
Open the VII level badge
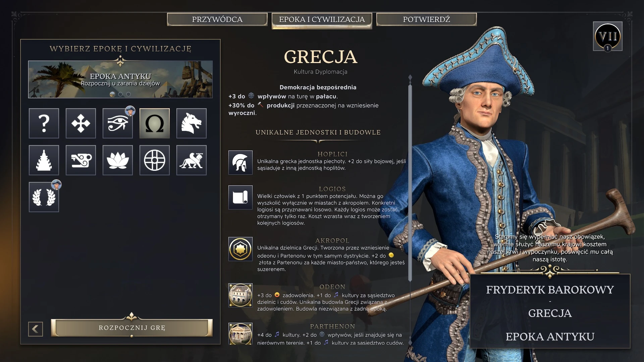pos(608,36)
